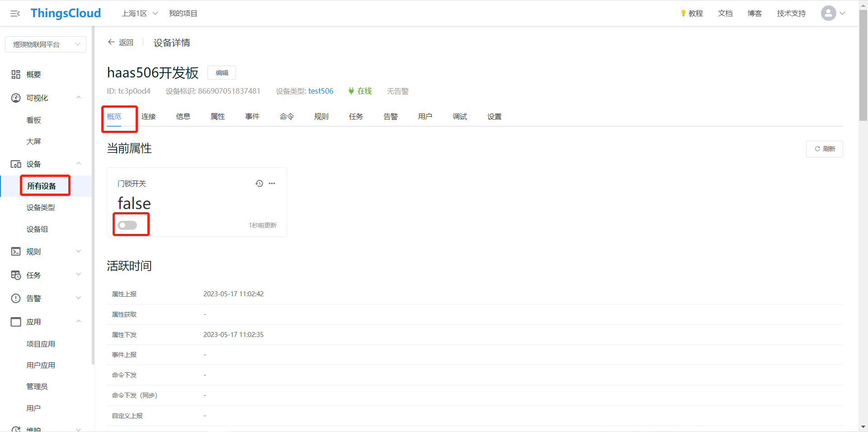Click the 任务 task icon in sidebar
Screen dimensions: 868x432
tap(16, 275)
